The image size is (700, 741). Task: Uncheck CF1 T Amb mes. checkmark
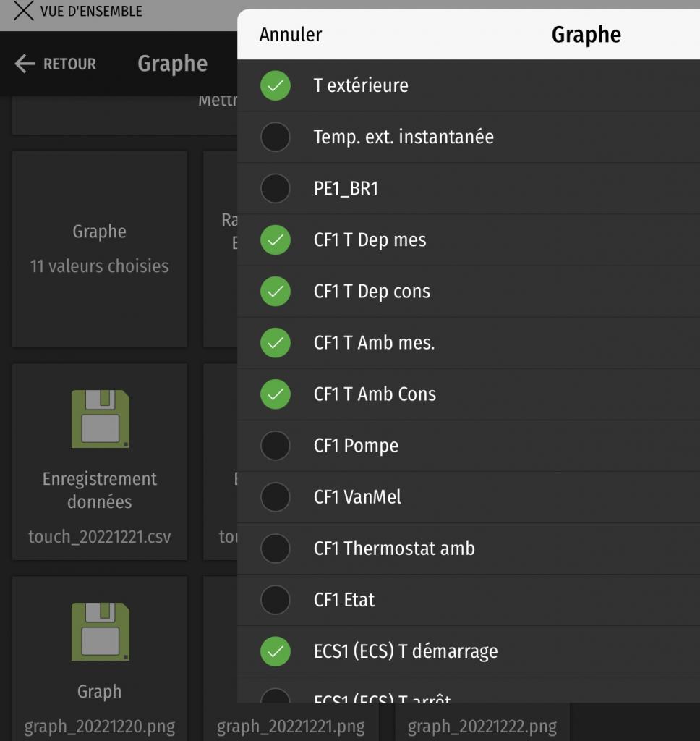click(276, 343)
